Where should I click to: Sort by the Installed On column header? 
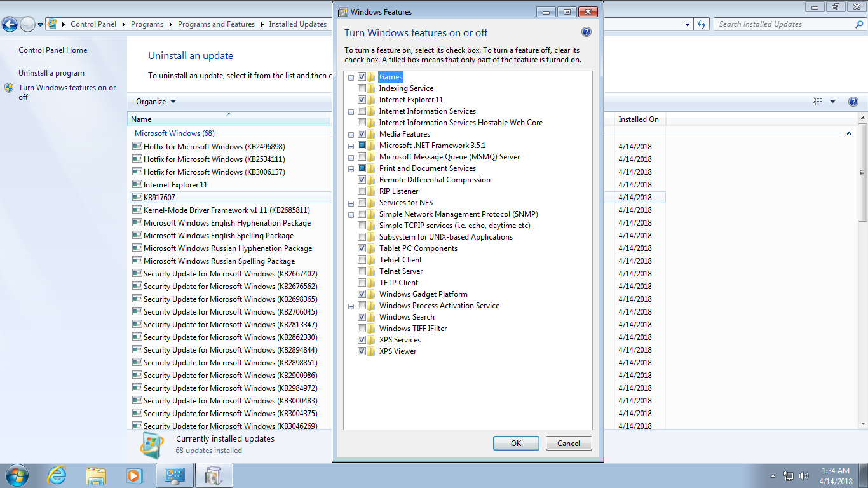(x=640, y=119)
